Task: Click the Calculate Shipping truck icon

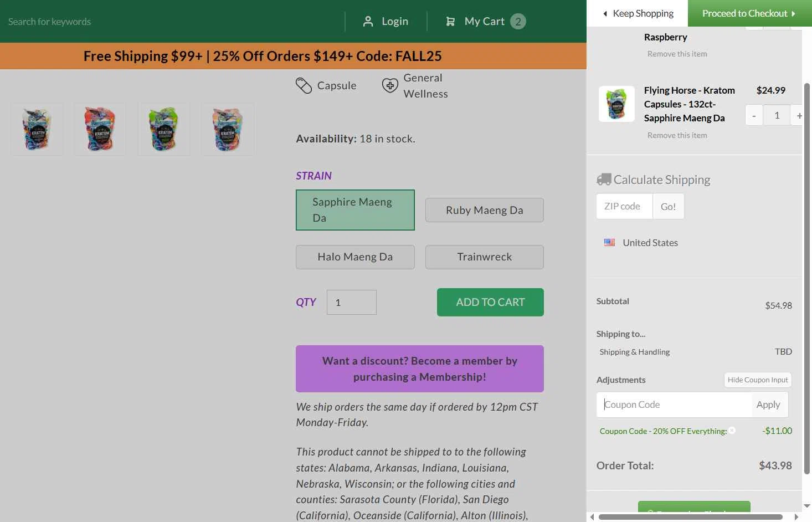Action: [604, 180]
